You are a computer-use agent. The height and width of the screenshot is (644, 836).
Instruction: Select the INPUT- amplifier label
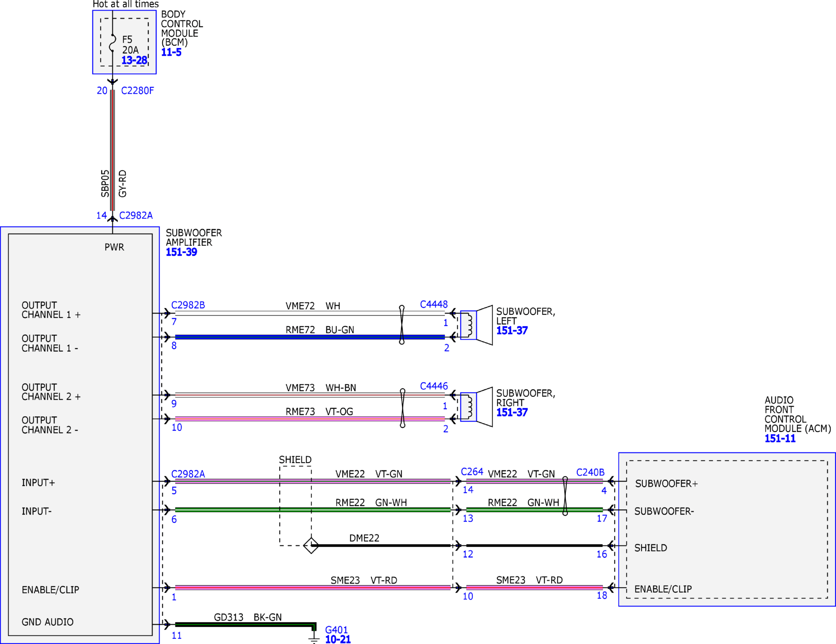(37, 511)
